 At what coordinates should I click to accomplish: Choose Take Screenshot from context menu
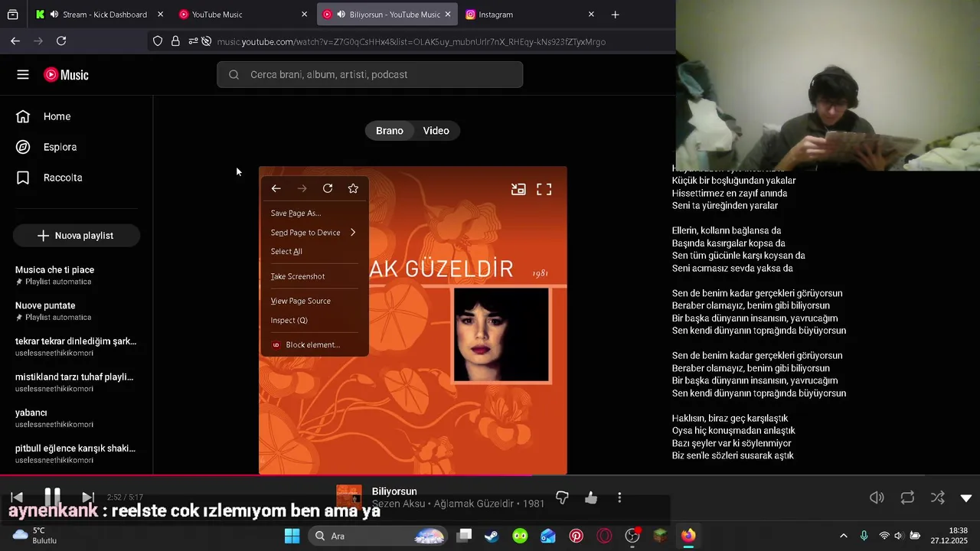point(314,276)
